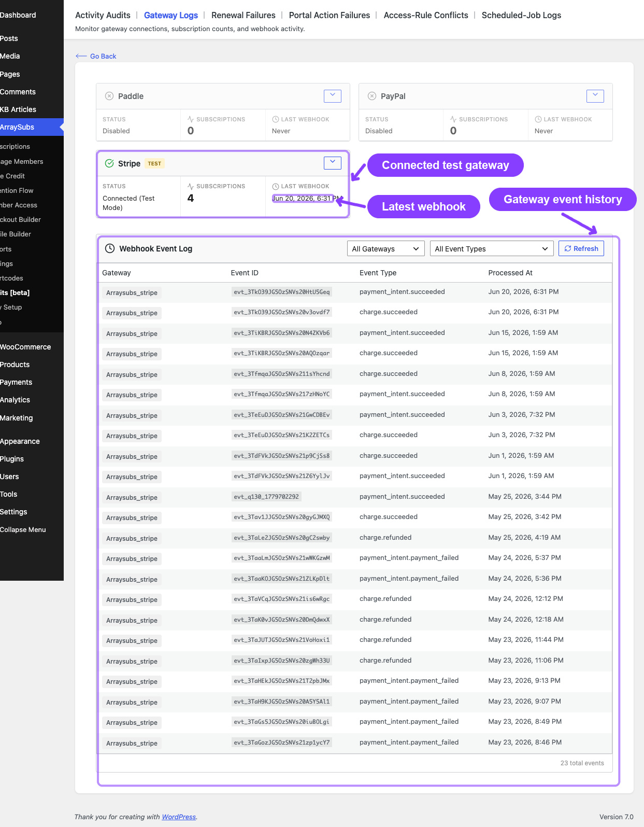
Task: Click the Stripe subscriptions pulse icon
Action: coord(191,186)
